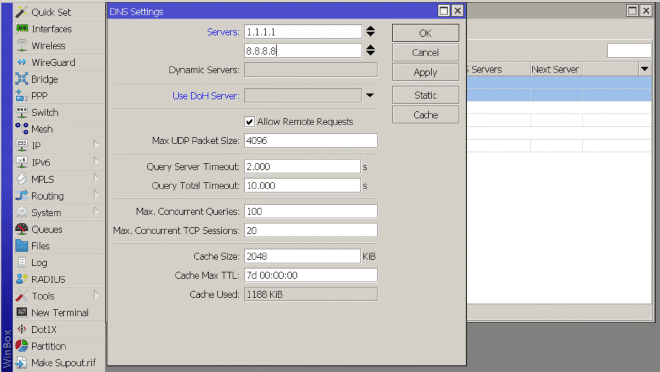The height and width of the screenshot is (372, 660).
Task: Select the RADIUS icon
Action: (21, 279)
